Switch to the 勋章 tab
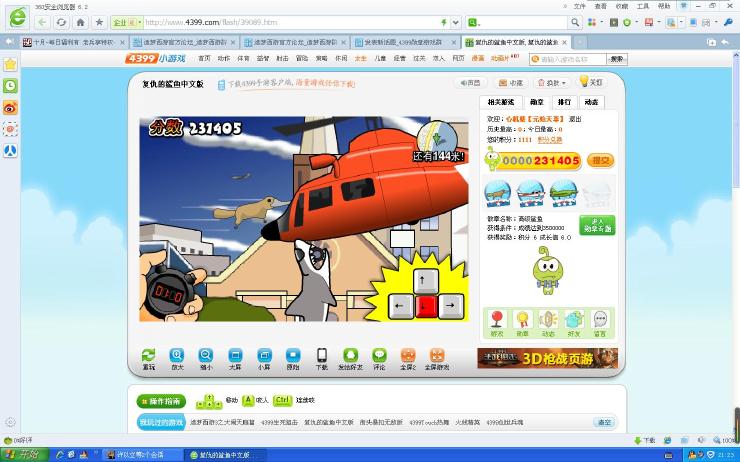 click(537, 102)
